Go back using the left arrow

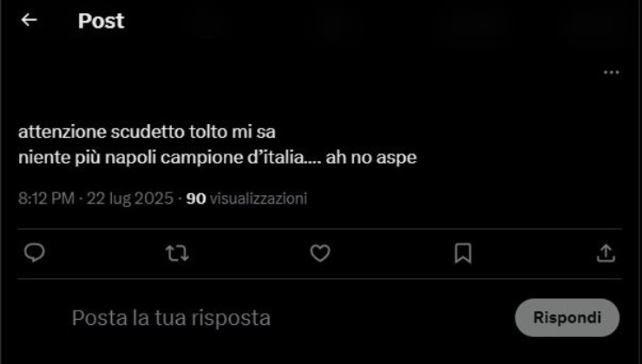(29, 20)
